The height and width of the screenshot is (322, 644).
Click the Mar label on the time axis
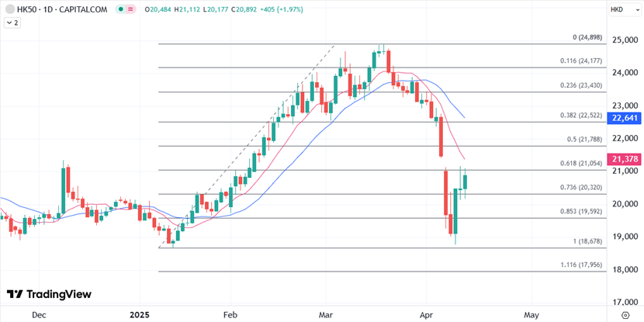pyautogui.click(x=326, y=315)
